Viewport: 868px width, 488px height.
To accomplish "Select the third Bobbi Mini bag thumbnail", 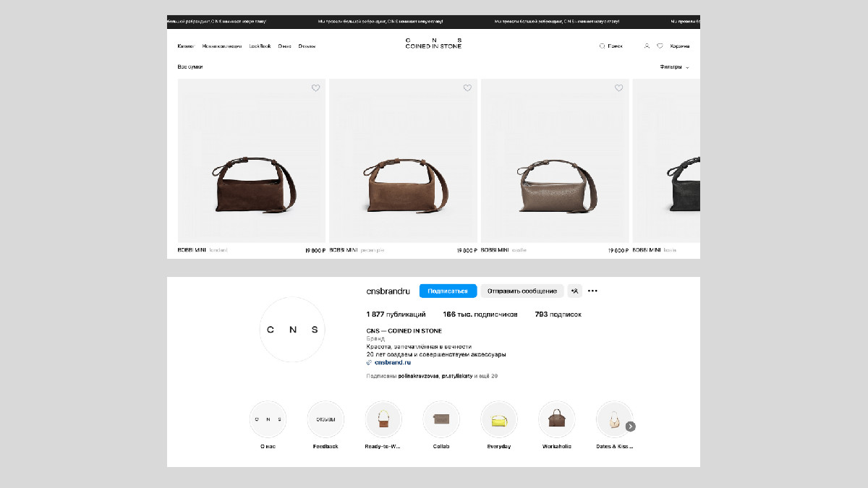I will pyautogui.click(x=555, y=161).
